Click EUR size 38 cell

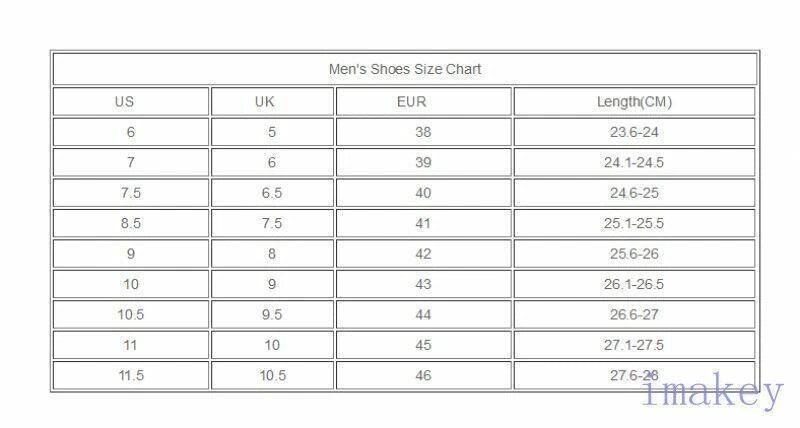pos(423,132)
